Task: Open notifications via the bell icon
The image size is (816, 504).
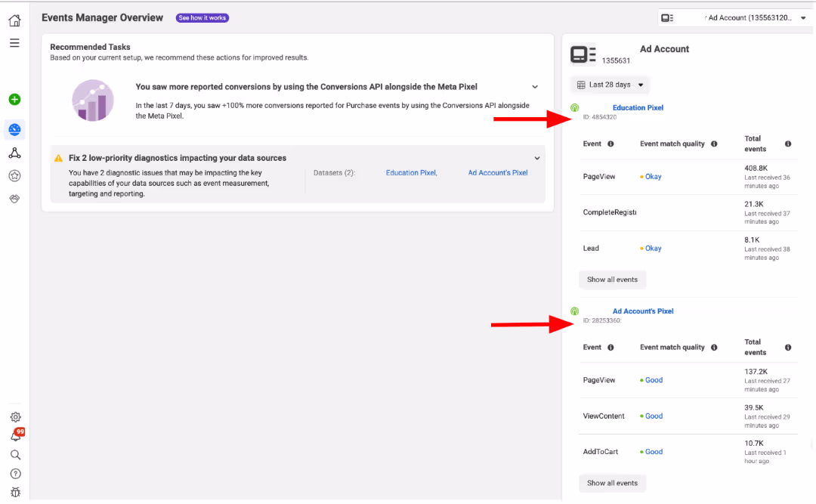Action: tap(14, 436)
